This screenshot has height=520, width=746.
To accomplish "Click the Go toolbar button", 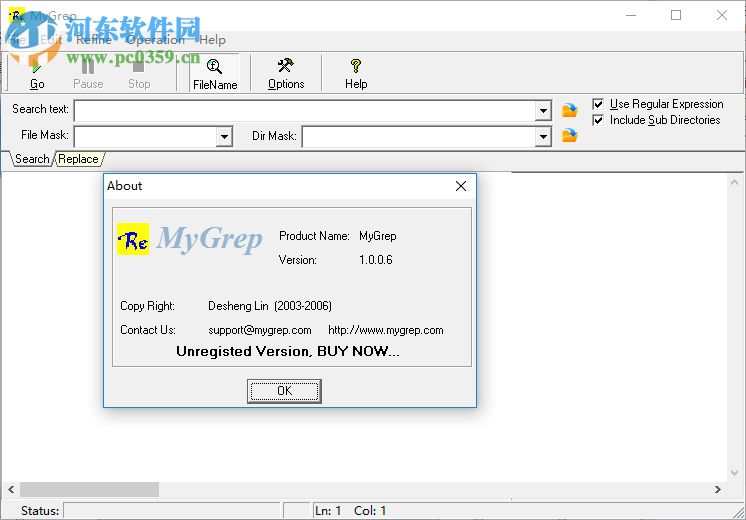I will (x=37, y=73).
